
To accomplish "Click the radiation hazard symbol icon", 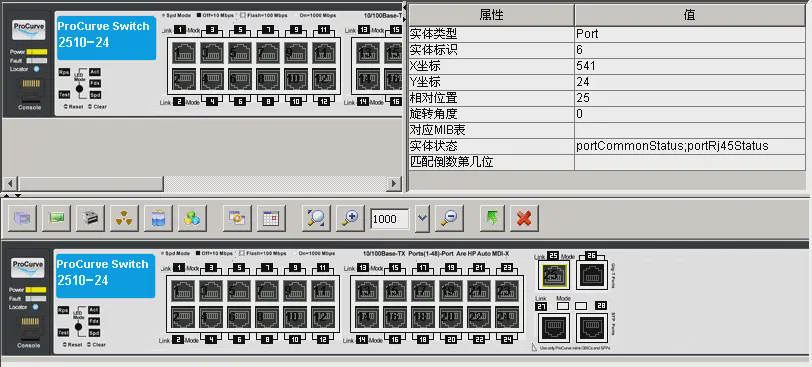I will (124, 218).
